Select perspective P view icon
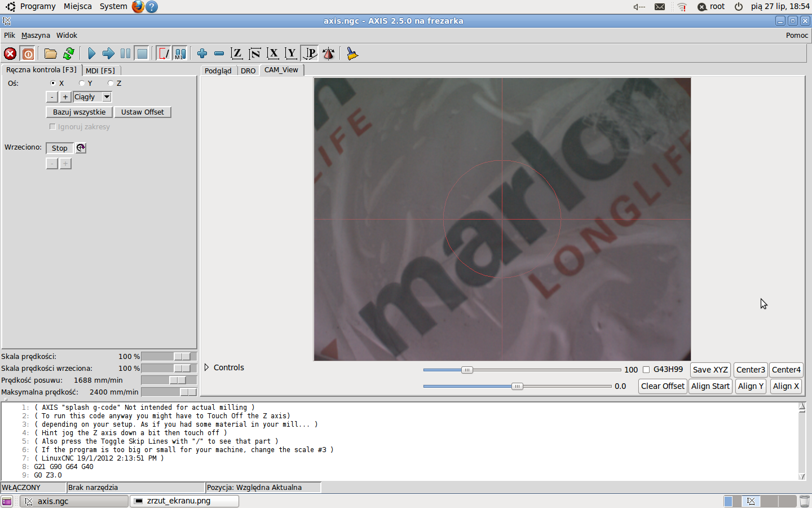This screenshot has width=812, height=508. coord(310,54)
